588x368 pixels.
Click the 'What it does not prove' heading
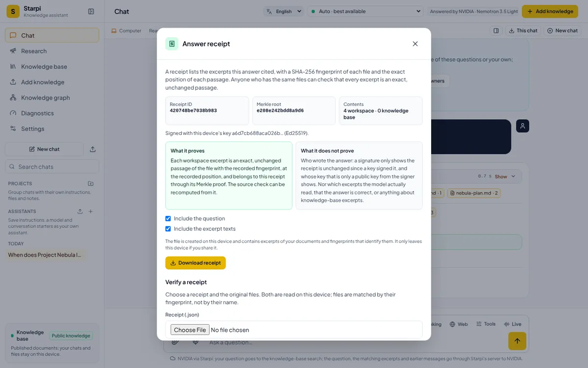327,151
